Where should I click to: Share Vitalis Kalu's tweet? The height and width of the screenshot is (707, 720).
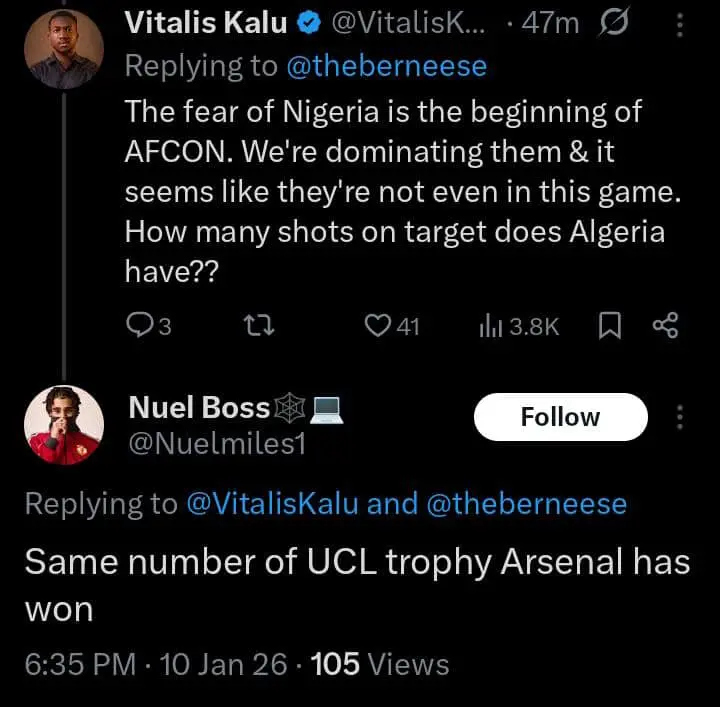pyautogui.click(x=665, y=326)
